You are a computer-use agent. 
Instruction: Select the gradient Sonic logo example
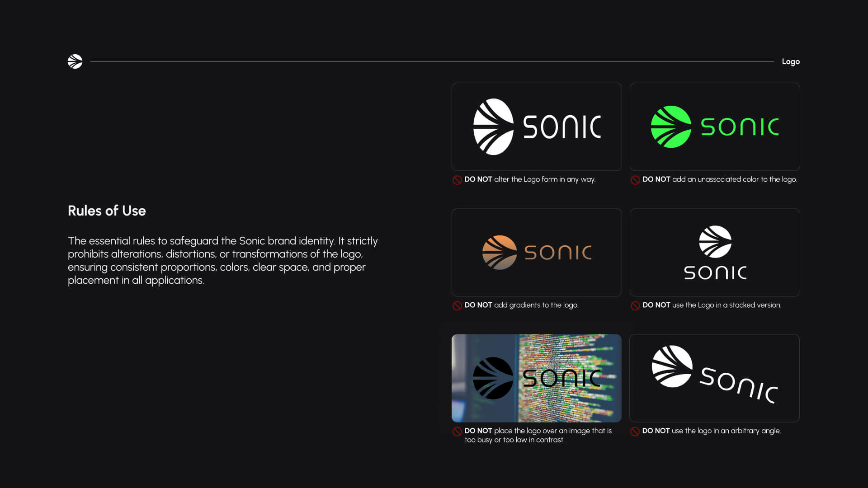pyautogui.click(x=536, y=252)
